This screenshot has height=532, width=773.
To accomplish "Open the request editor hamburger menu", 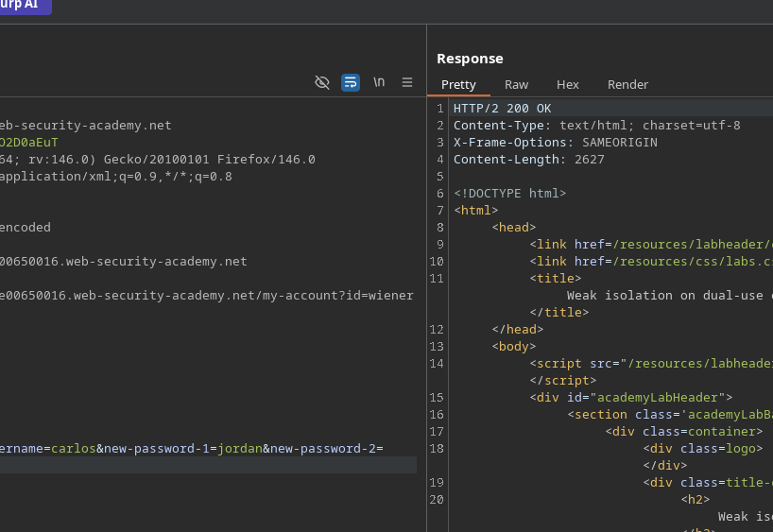I will tap(407, 82).
